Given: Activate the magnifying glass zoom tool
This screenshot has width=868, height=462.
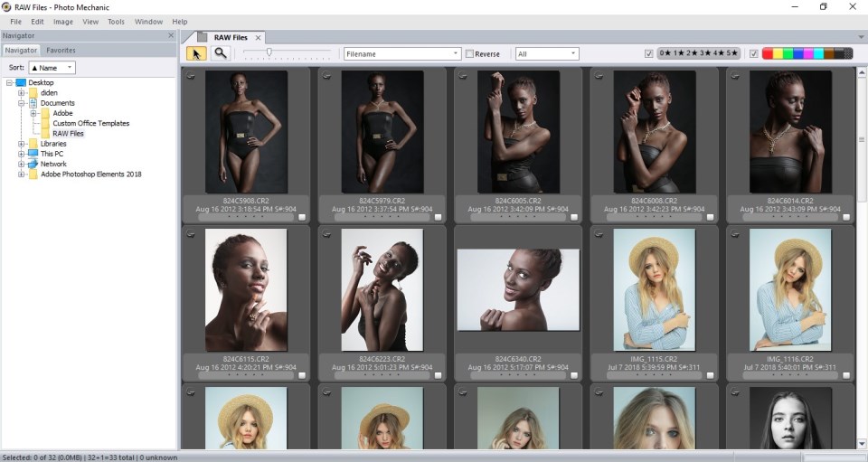Looking at the screenshot, I should (221, 53).
